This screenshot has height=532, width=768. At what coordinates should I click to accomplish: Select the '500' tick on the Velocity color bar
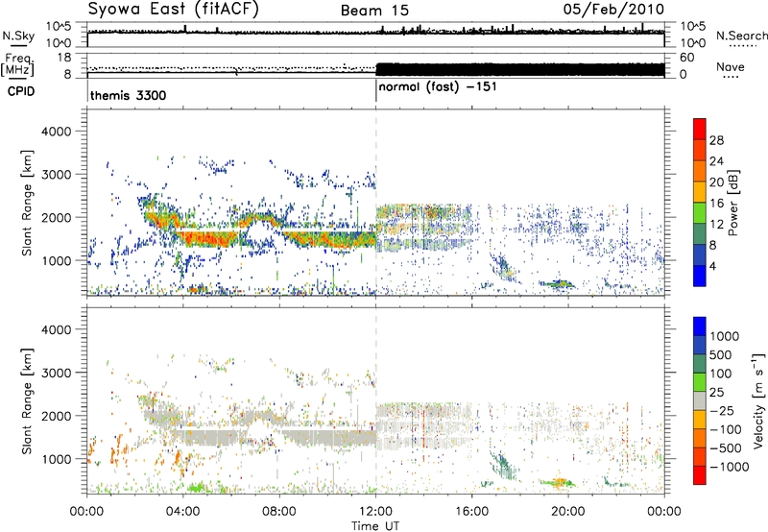point(721,355)
